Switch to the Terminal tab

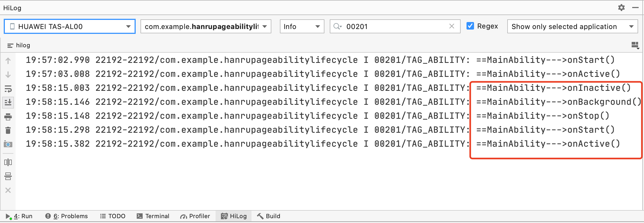click(153, 216)
